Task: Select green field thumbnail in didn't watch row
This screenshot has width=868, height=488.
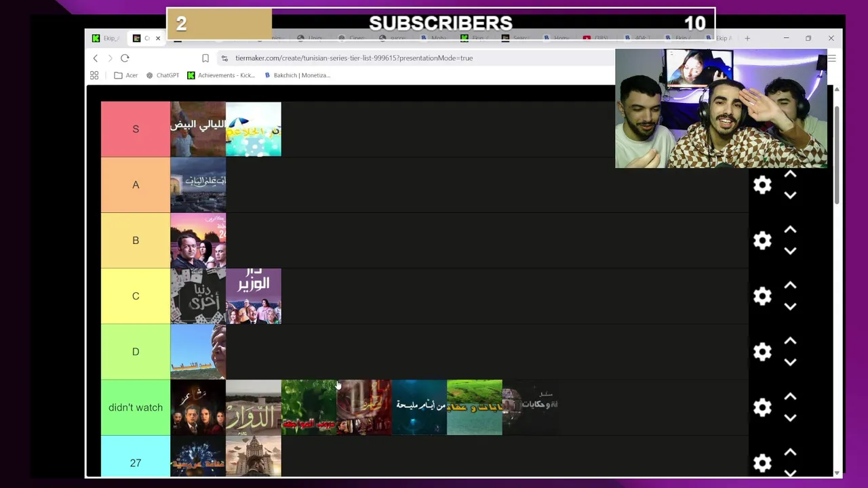Action: tap(475, 407)
